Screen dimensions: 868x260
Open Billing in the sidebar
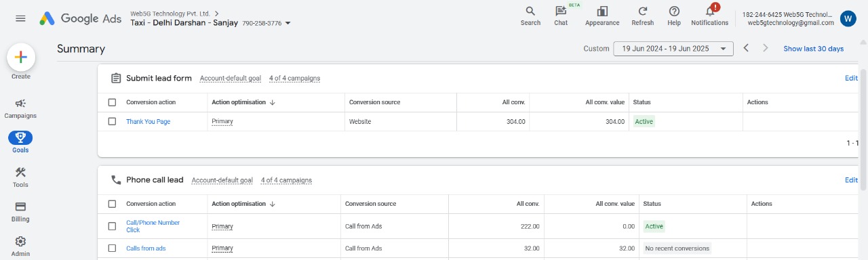[20, 212]
